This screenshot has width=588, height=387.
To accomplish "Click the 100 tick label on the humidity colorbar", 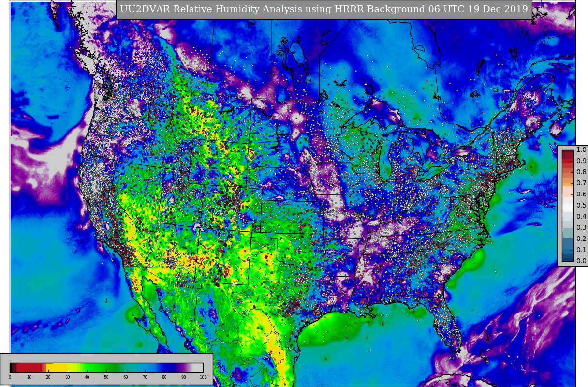I will [x=203, y=377].
